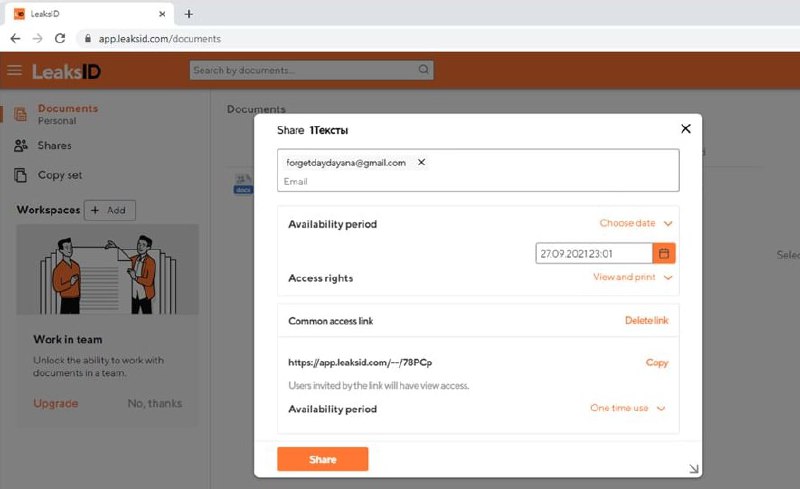The height and width of the screenshot is (489, 800).
Task: Select the LeaksID browser tab
Action: (x=89, y=14)
